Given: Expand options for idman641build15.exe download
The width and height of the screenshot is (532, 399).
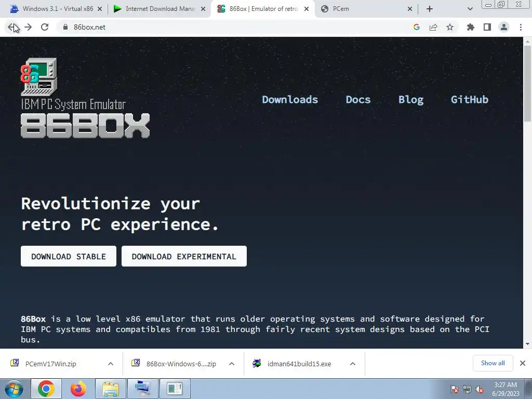Looking at the screenshot, I should pyautogui.click(x=353, y=364).
